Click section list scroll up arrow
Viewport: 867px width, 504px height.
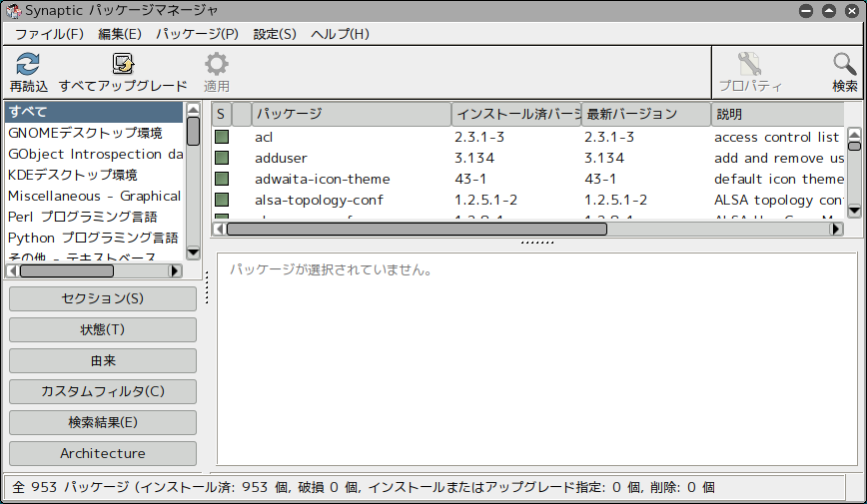[193, 109]
